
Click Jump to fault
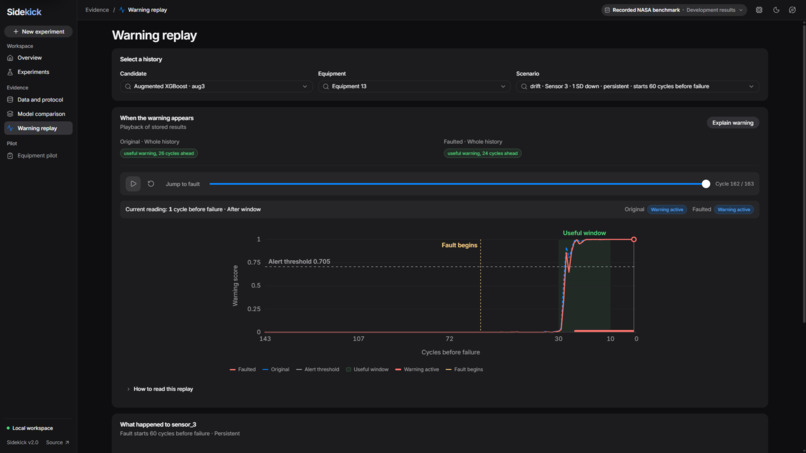pyautogui.click(x=182, y=184)
